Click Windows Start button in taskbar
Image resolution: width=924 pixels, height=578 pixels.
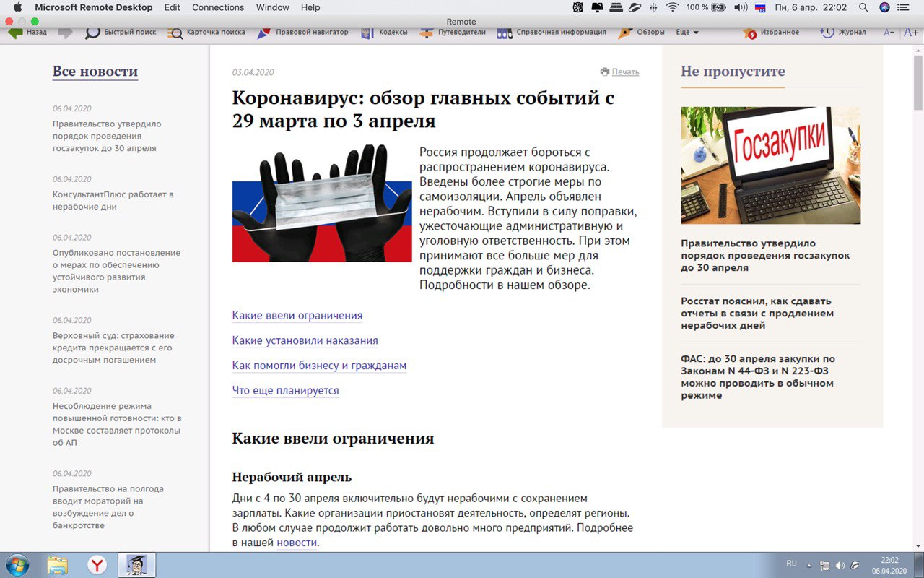(17, 564)
